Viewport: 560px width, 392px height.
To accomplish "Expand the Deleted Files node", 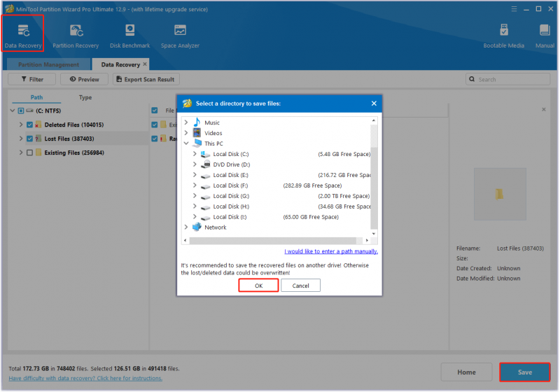I will click(x=21, y=125).
